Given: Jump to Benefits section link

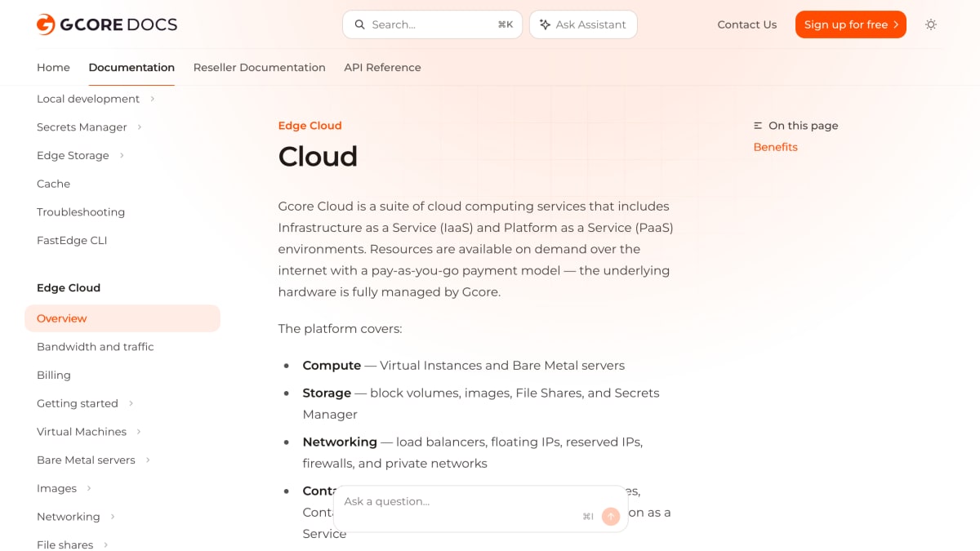Looking at the screenshot, I should pos(775,147).
